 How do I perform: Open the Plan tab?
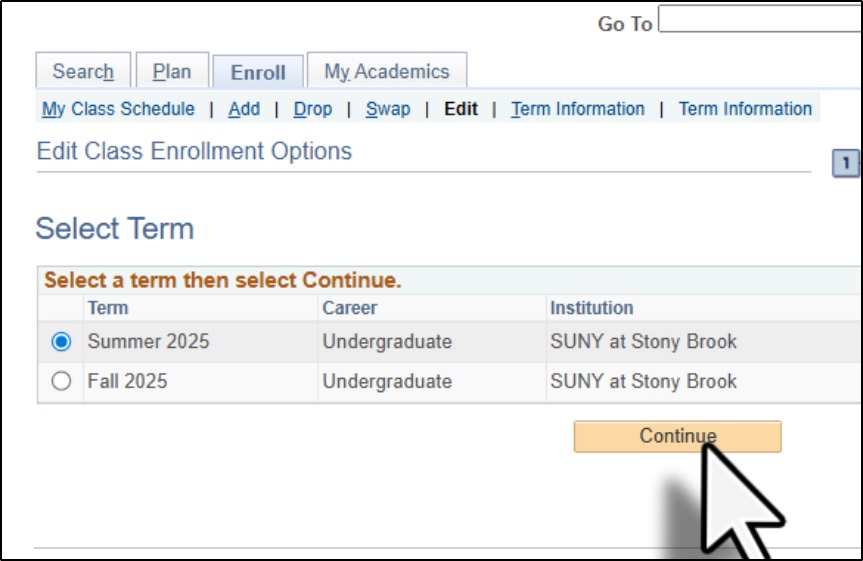pyautogui.click(x=172, y=72)
